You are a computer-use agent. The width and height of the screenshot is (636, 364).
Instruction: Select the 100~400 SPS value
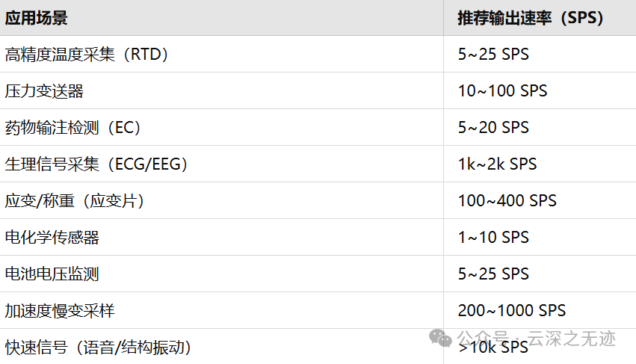[x=507, y=200]
